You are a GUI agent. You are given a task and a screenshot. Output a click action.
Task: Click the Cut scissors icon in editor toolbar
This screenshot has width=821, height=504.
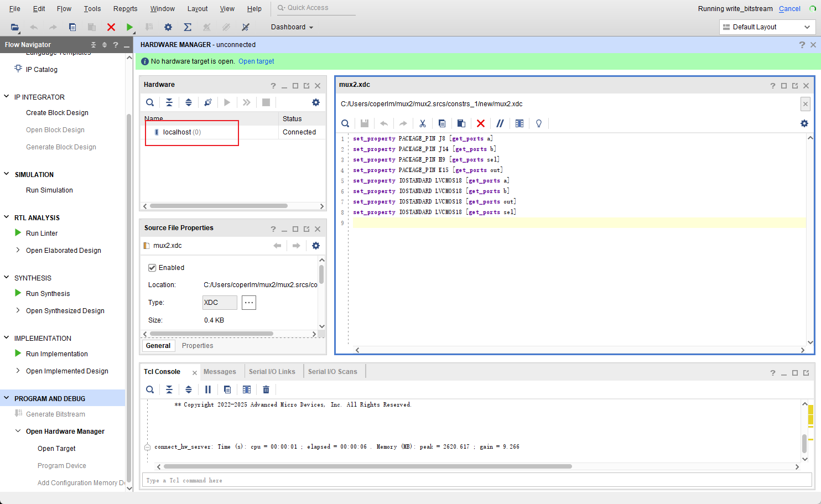423,123
